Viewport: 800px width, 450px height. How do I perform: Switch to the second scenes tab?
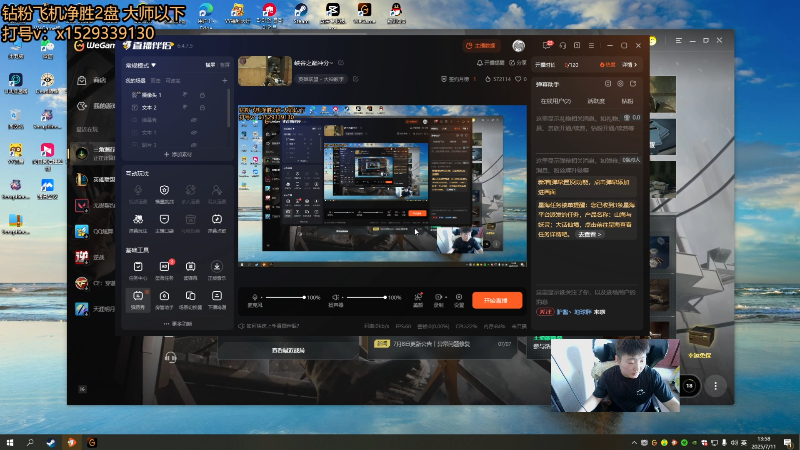(156, 81)
